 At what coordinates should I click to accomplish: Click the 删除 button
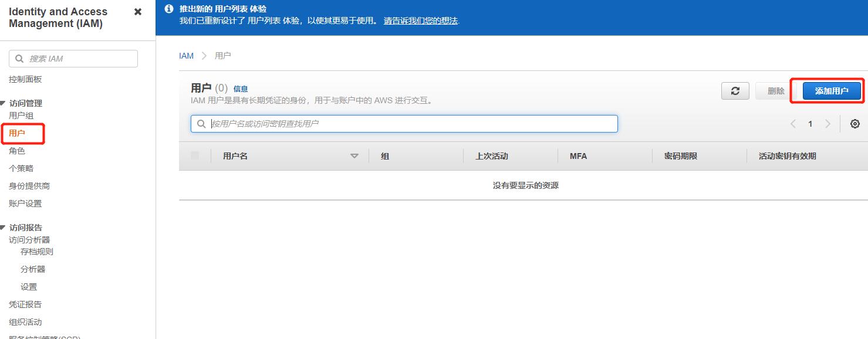(775, 91)
